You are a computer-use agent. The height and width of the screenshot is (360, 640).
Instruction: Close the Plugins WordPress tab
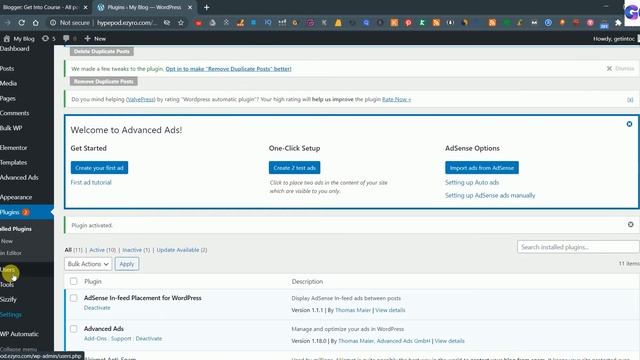[190, 7]
